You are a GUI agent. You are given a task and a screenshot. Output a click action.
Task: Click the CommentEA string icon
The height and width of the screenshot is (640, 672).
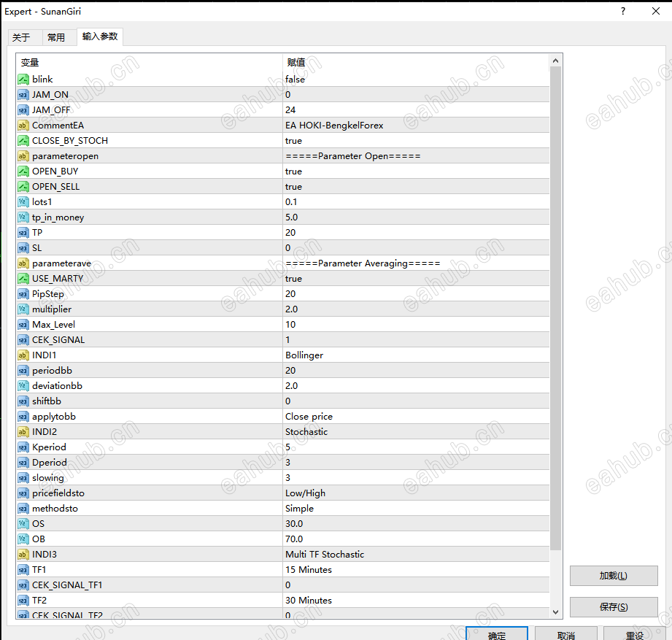point(23,126)
